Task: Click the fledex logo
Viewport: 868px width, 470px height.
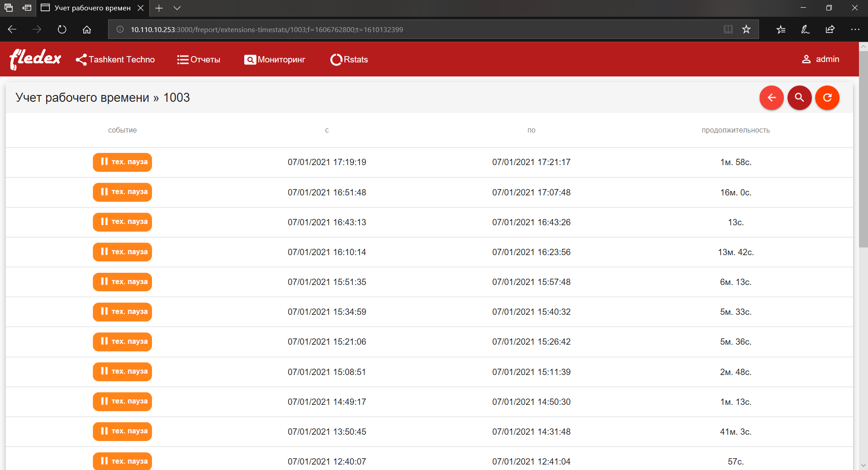Action: coord(35,59)
